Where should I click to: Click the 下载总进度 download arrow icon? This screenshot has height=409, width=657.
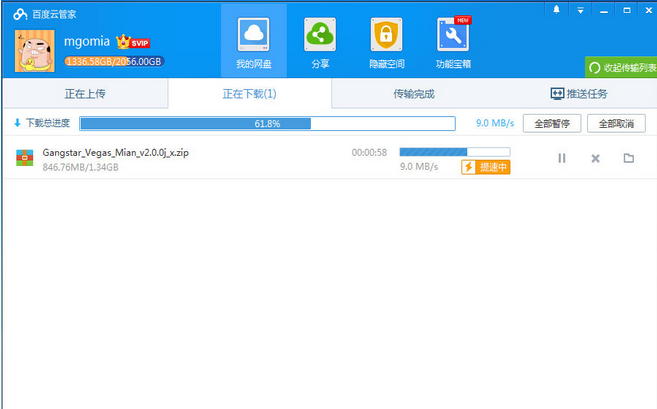click(x=17, y=123)
